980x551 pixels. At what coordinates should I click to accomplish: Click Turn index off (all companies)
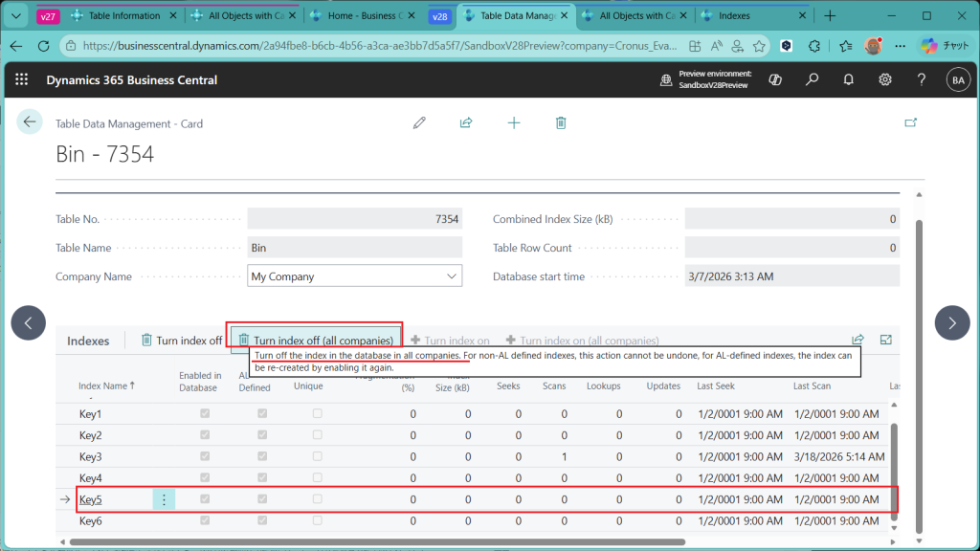(x=315, y=341)
